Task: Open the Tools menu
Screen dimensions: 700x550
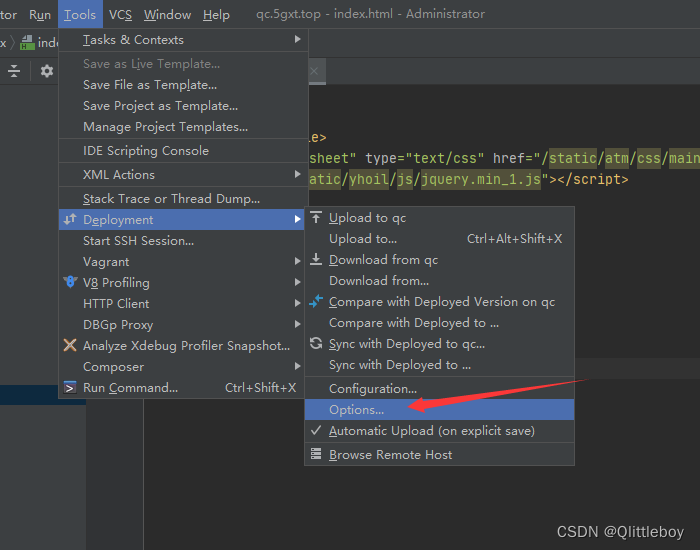Action: point(80,14)
